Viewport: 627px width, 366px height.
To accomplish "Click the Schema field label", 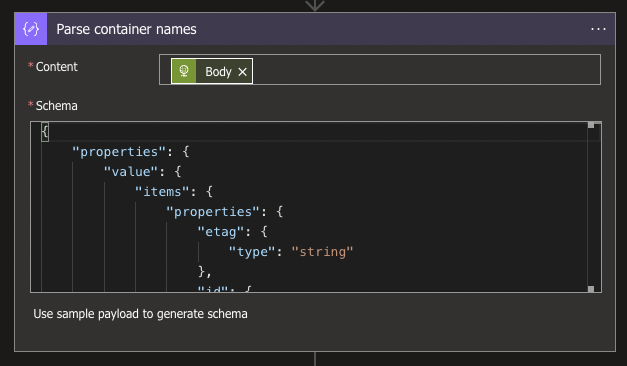I will click(x=56, y=106).
